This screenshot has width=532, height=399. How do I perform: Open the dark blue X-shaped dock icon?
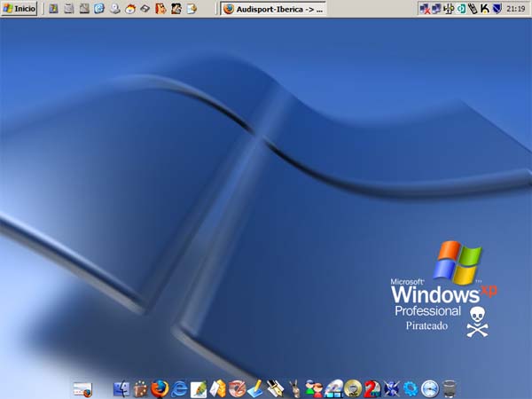click(392, 389)
